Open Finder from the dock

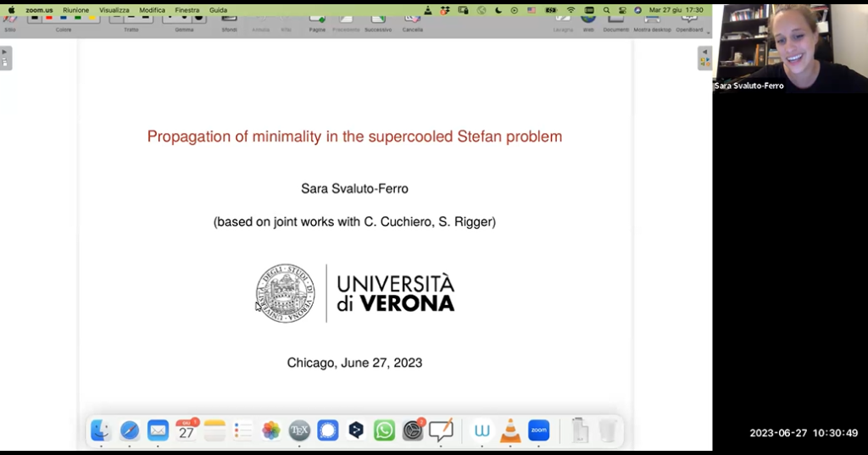101,430
